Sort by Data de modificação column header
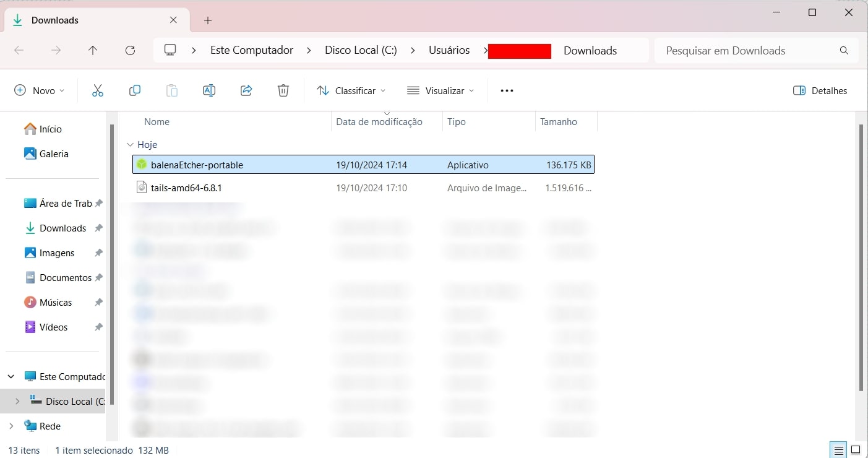868x458 pixels. tap(379, 122)
